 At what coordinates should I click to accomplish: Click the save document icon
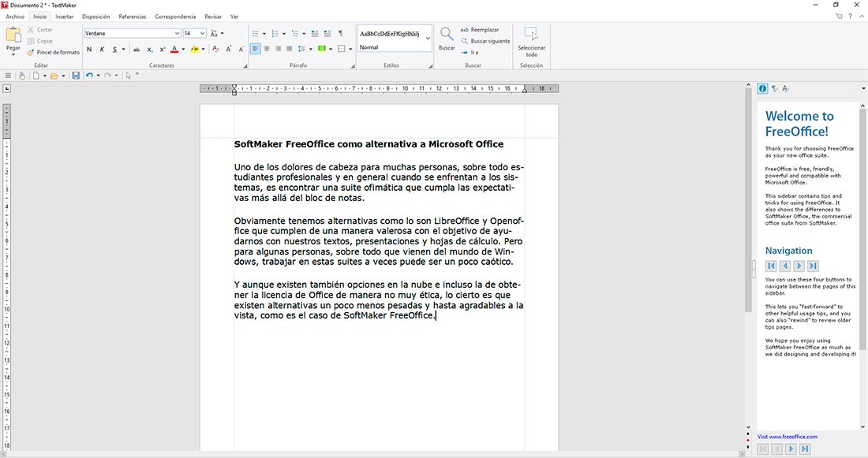(76, 76)
